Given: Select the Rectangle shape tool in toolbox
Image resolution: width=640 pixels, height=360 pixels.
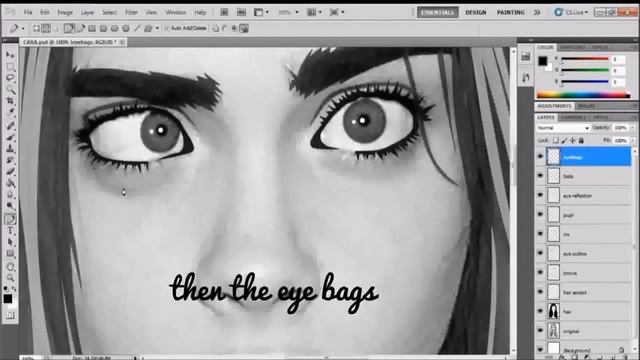Looking at the screenshot, I should [10, 254].
